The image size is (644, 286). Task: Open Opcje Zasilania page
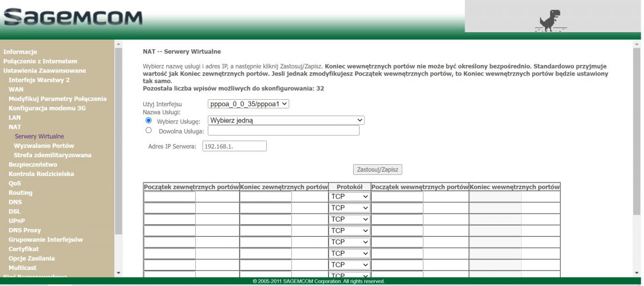32,258
